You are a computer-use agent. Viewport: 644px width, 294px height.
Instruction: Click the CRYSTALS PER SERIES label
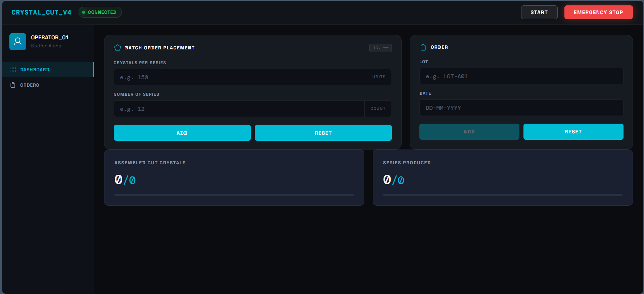tap(140, 63)
